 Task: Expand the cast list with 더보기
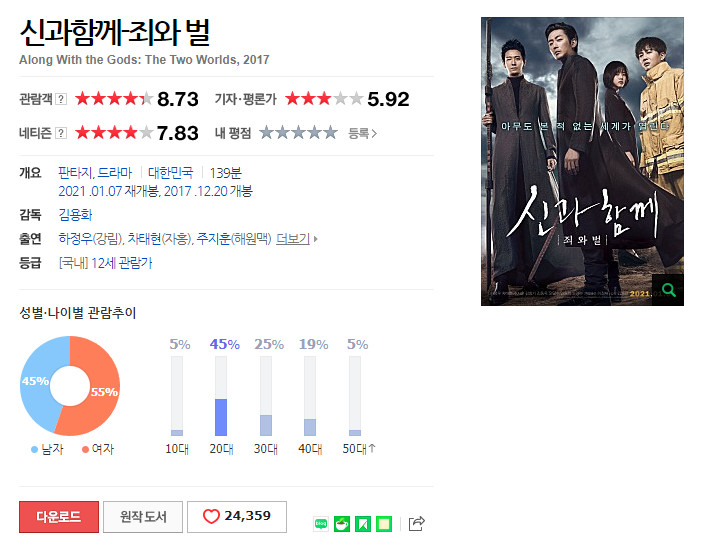tap(293, 238)
